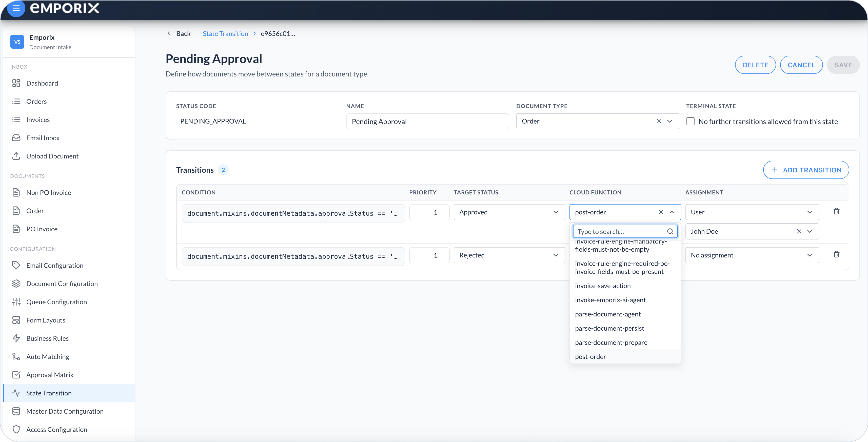
Task: Delete the Approved transition via trash icon
Action: 836,211
